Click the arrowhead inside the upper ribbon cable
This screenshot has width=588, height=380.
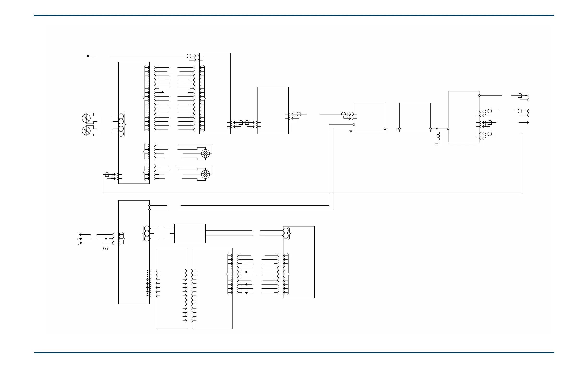(x=162, y=92)
